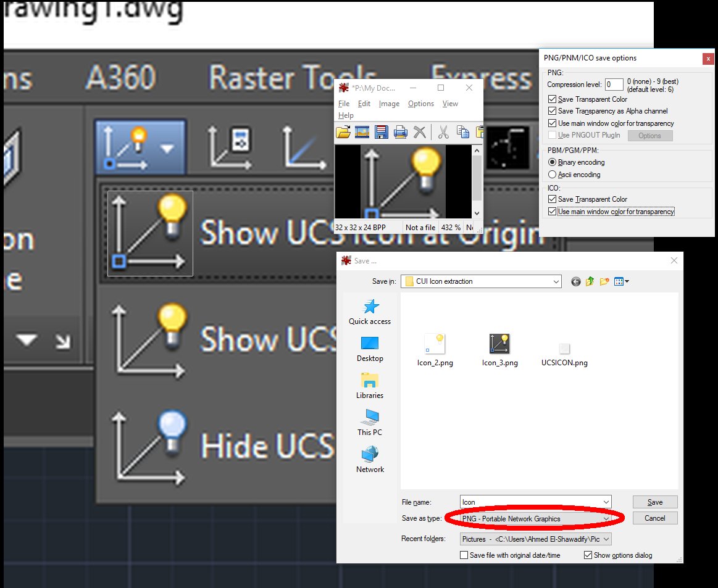Viewport: 718px width, 588px height.
Task: Click the Cancel button in the save dialog
Action: [654, 518]
